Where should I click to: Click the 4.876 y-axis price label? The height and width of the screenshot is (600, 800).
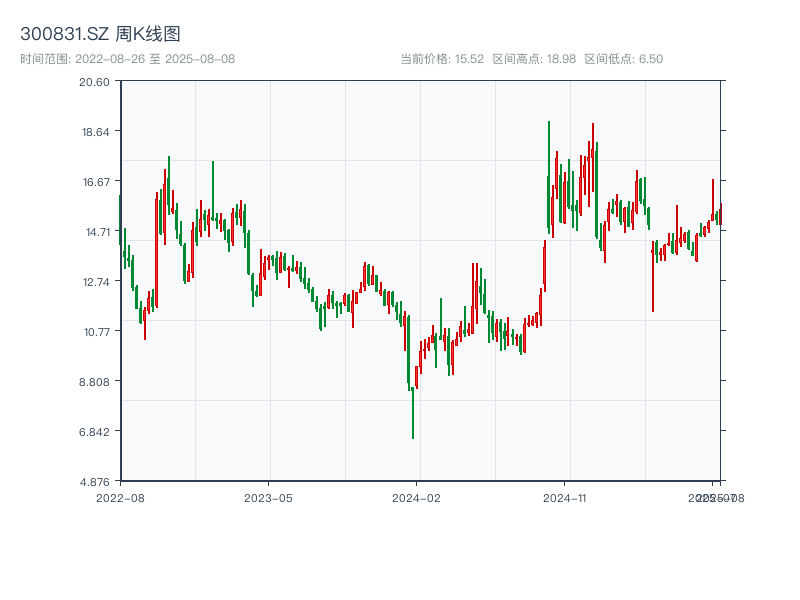pyautogui.click(x=94, y=481)
